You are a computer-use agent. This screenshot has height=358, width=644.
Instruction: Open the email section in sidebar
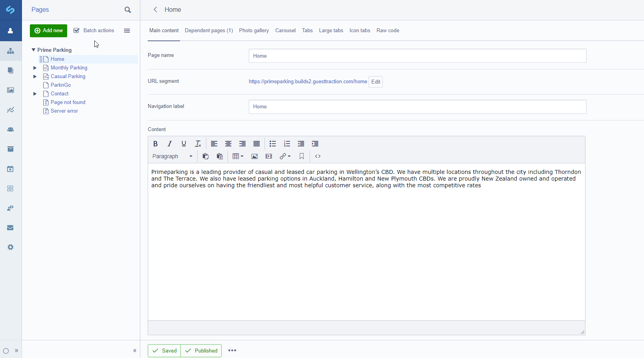coord(11,228)
